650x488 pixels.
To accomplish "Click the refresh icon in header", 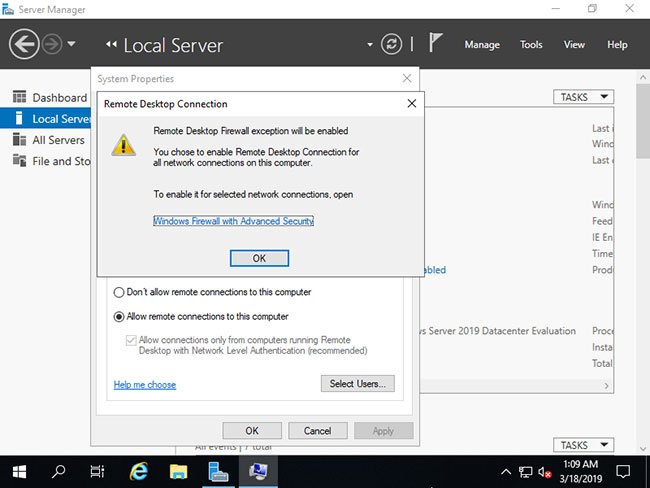I will pos(391,44).
